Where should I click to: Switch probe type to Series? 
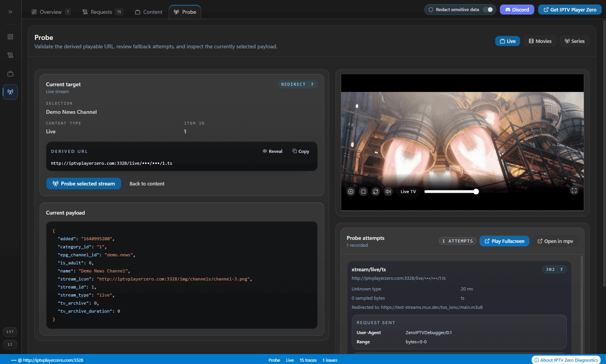(x=574, y=41)
